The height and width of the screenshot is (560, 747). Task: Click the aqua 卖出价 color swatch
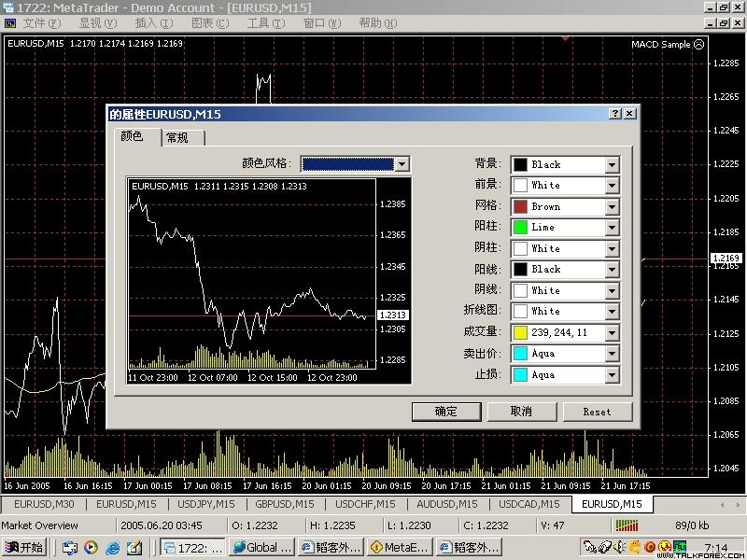point(520,354)
